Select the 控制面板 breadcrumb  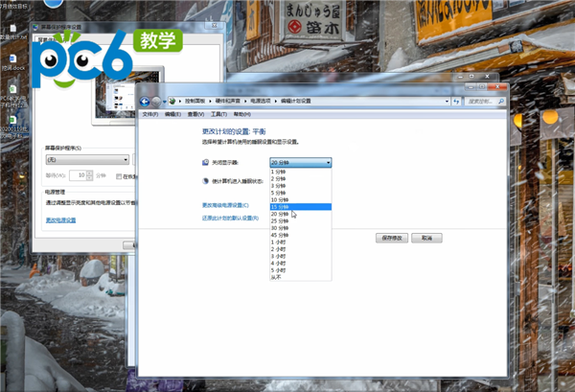pyautogui.click(x=195, y=101)
